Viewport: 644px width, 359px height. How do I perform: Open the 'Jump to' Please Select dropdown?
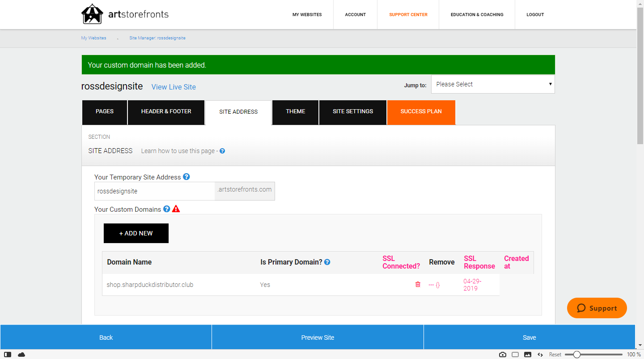(x=493, y=84)
